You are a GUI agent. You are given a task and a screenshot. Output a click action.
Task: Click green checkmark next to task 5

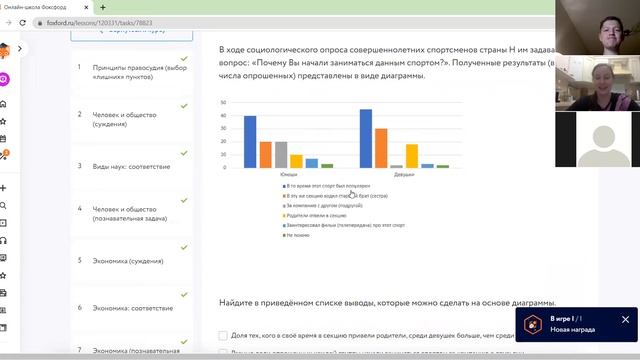click(x=184, y=247)
